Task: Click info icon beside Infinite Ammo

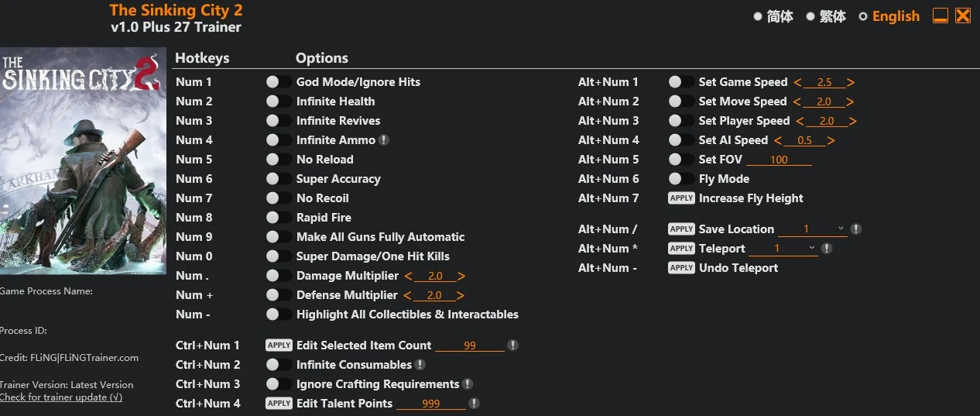Action: click(384, 140)
